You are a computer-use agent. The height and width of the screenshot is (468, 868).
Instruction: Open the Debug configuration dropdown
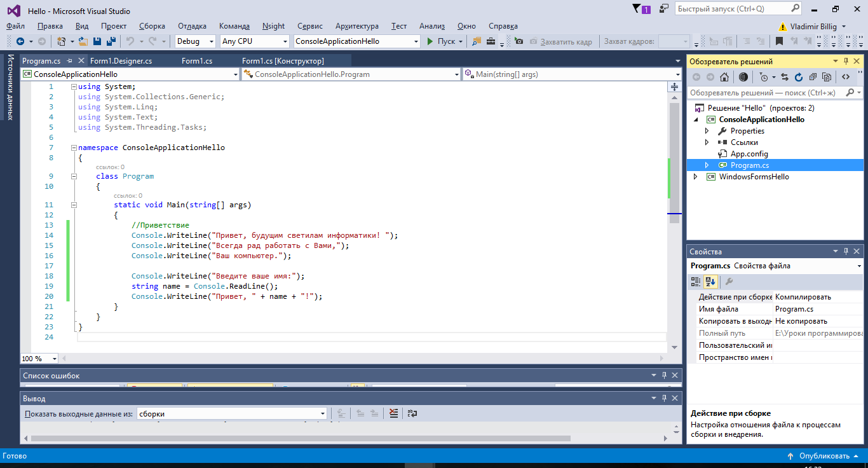point(212,41)
